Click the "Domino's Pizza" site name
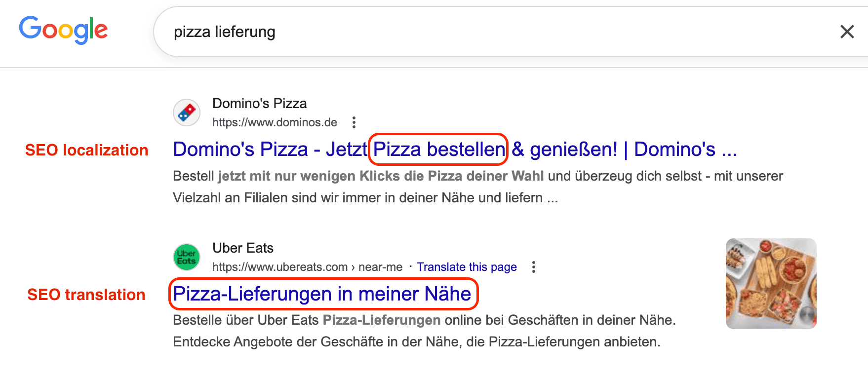 click(259, 104)
